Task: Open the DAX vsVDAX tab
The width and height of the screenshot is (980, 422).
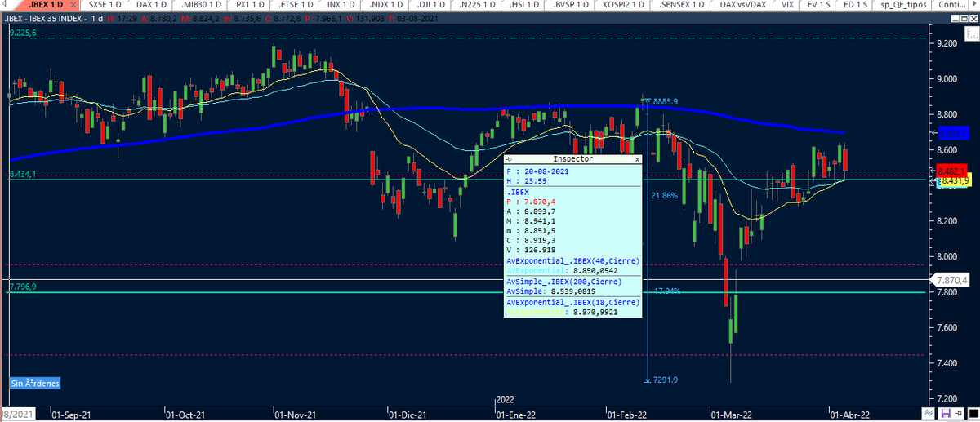Action: (742, 5)
